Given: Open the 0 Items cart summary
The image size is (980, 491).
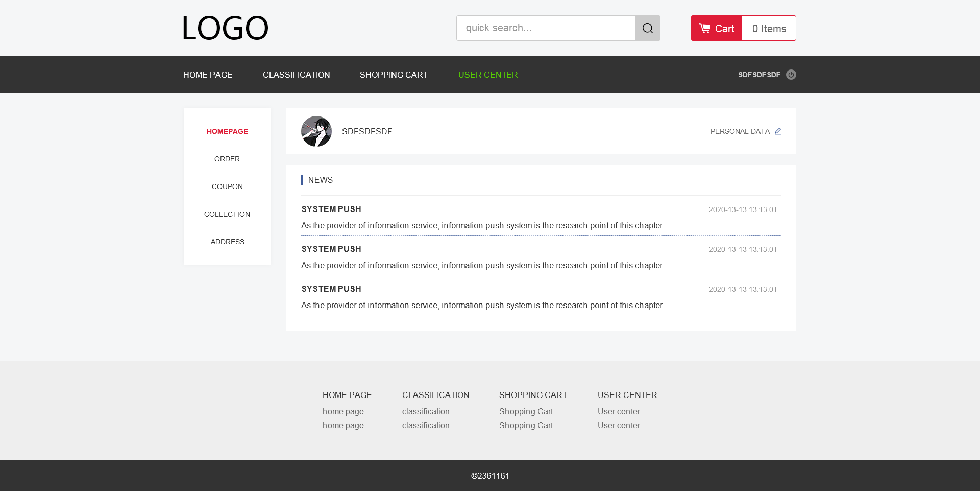Looking at the screenshot, I should (769, 29).
